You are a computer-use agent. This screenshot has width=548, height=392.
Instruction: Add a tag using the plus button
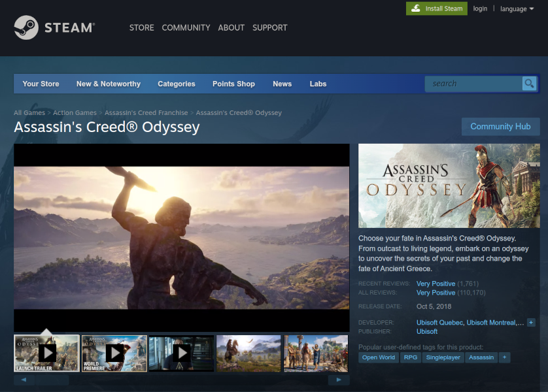click(504, 357)
